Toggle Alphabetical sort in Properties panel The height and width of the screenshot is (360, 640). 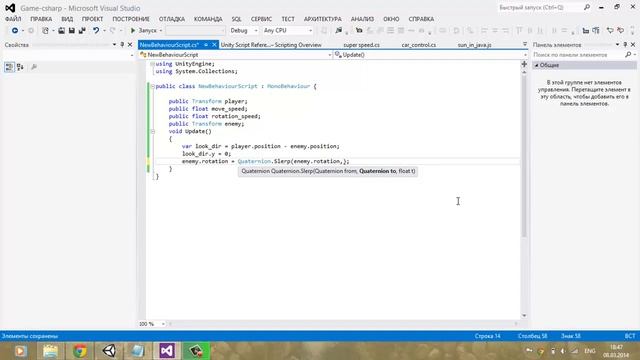tap(20, 67)
